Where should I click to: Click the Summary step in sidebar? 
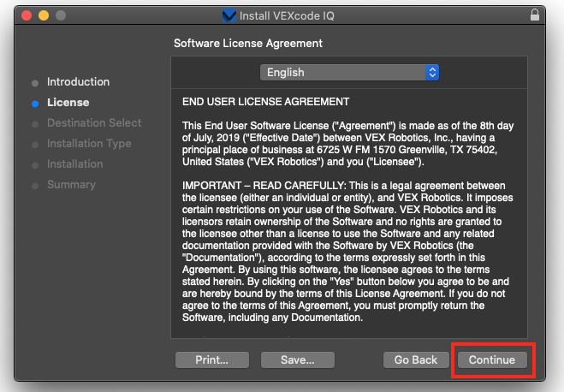tap(71, 185)
